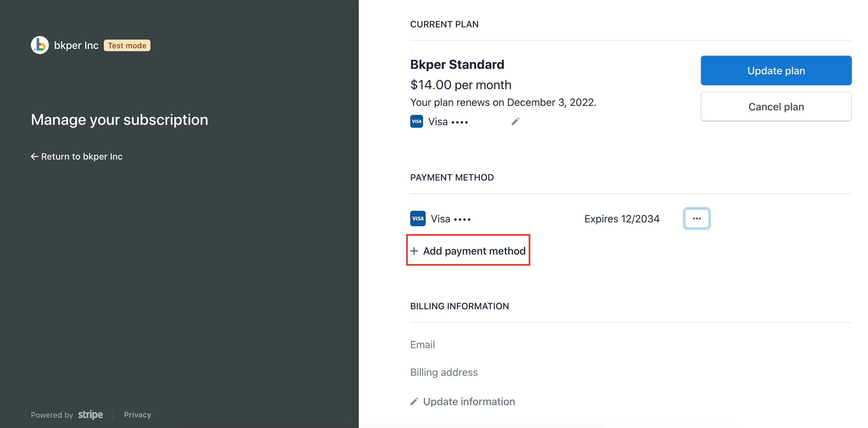Open the card options overflow menu
868x428 pixels.
[697, 219]
